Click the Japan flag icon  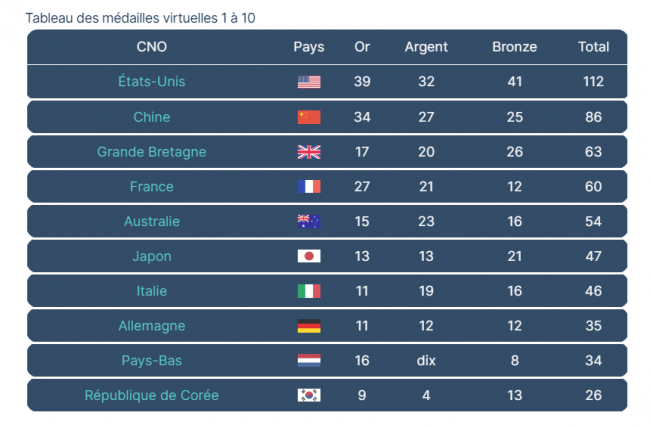pyautogui.click(x=309, y=256)
